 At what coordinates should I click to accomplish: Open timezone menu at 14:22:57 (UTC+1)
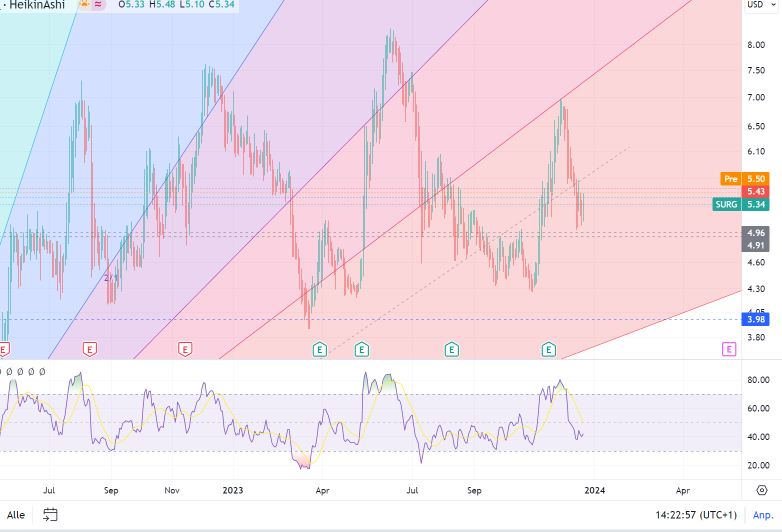click(x=696, y=514)
